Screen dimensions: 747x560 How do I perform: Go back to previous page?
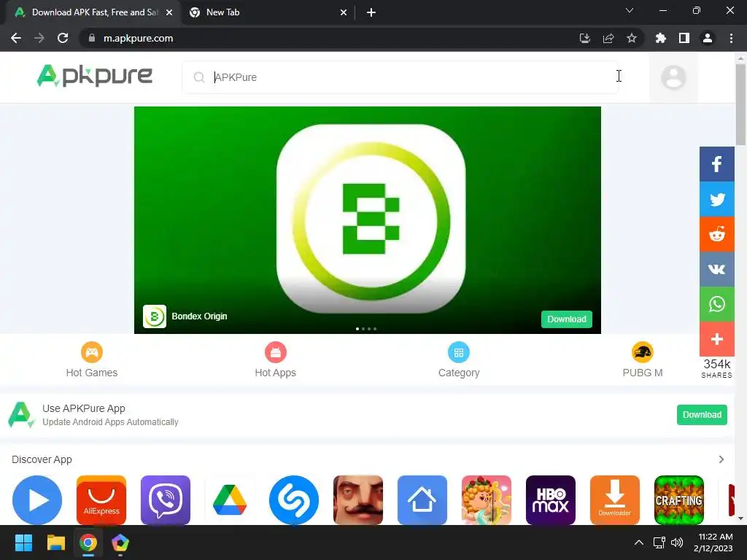16,38
